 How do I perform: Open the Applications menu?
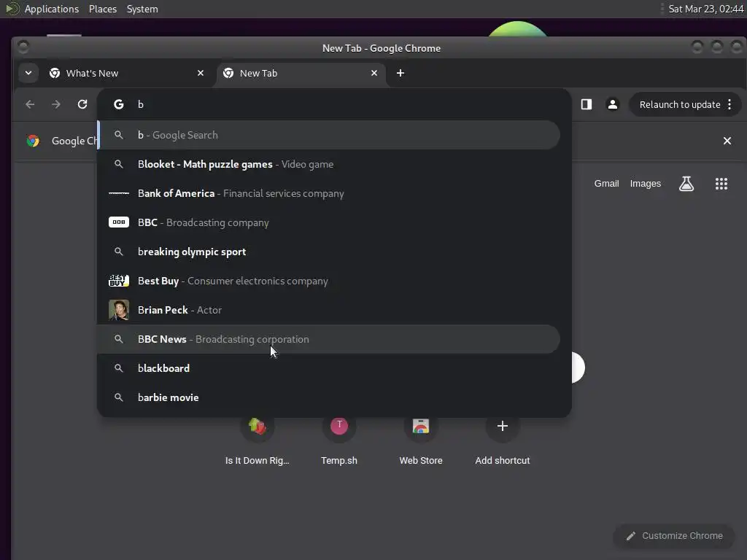(52, 9)
